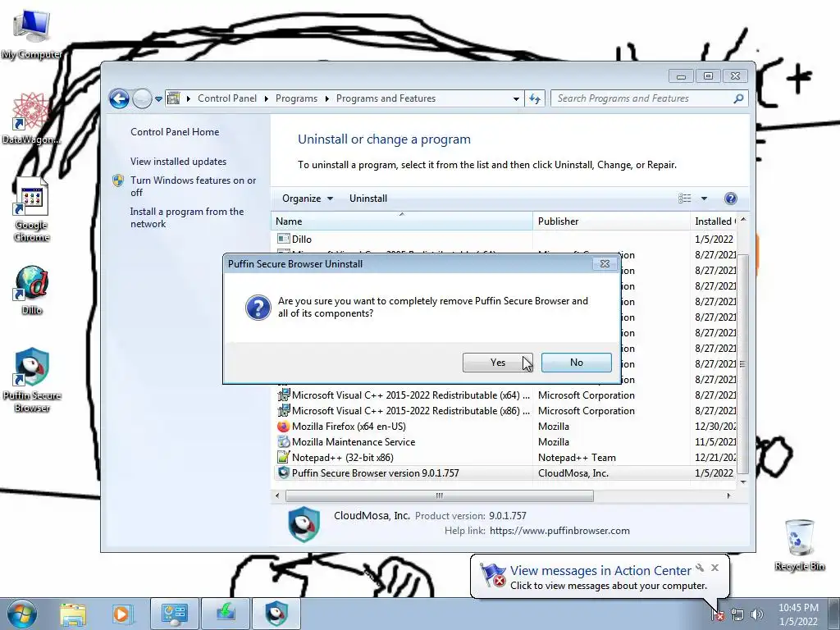Select Mozilla Maintenance Service entry
840x630 pixels.
tap(506, 442)
